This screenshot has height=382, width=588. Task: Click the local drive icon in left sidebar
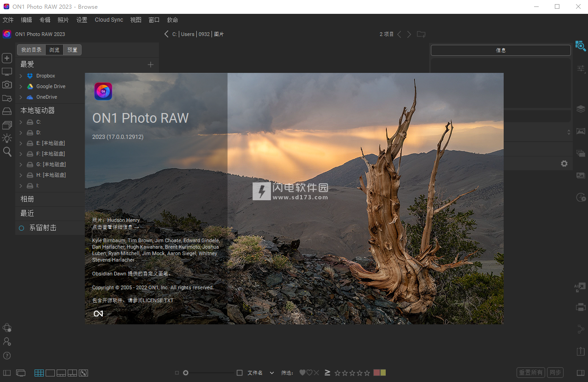tap(7, 112)
